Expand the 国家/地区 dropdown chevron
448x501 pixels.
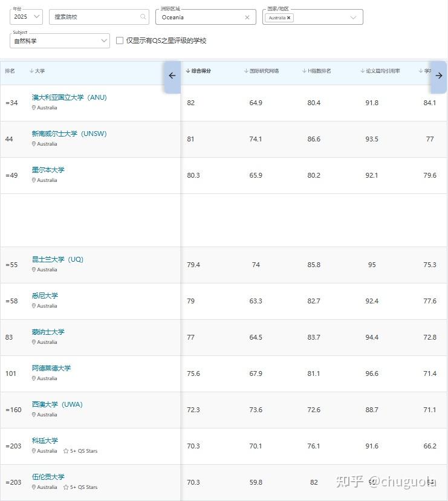pyautogui.click(x=354, y=18)
